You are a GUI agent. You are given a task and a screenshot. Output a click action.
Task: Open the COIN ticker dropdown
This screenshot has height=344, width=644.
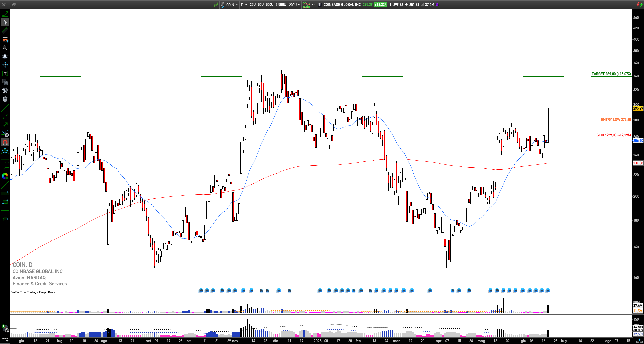point(232,5)
